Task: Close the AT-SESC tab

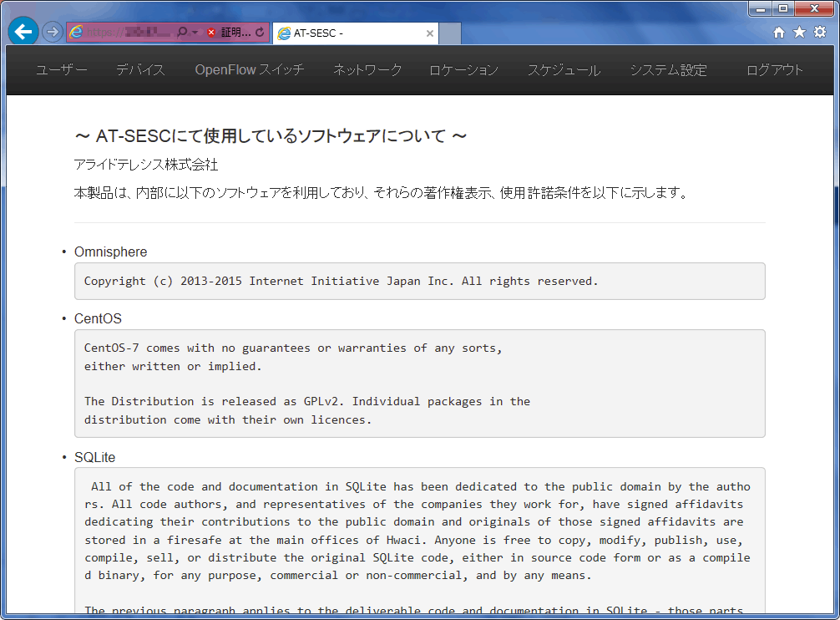Action: tap(430, 33)
